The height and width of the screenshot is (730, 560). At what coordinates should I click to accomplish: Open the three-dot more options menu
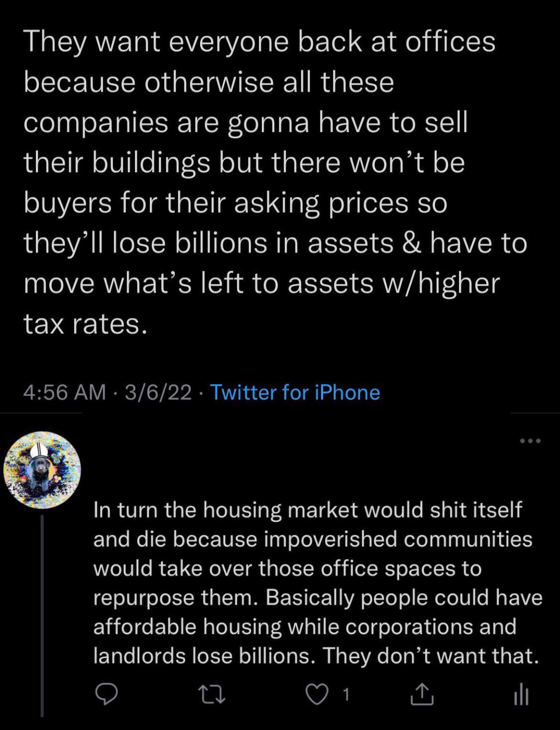[530, 441]
